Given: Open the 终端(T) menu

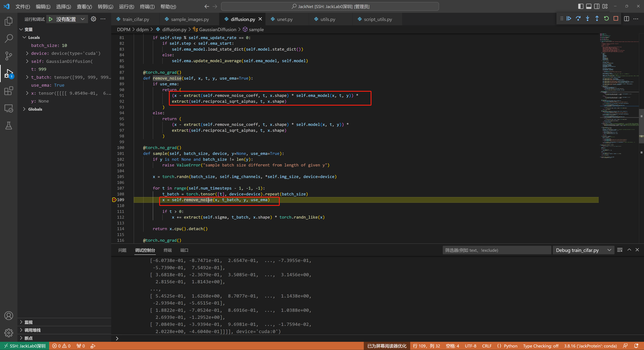Looking at the screenshot, I should (147, 7).
